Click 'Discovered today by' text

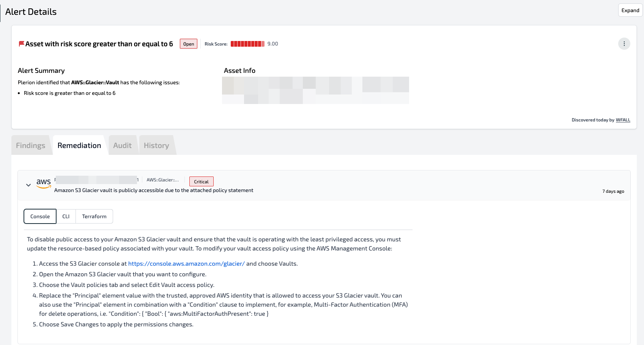tap(593, 120)
